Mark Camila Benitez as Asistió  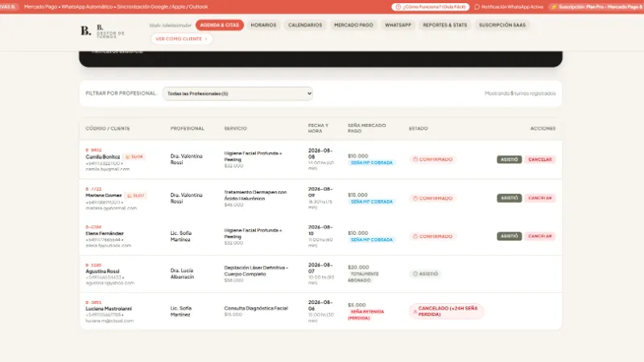click(510, 159)
